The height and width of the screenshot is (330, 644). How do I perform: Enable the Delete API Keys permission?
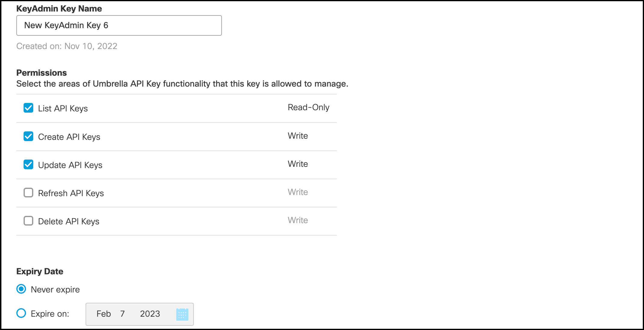tap(28, 221)
